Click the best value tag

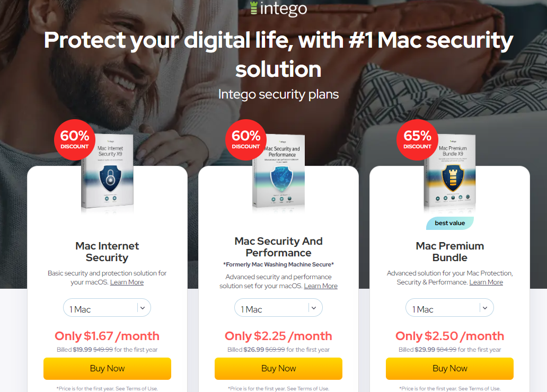[x=449, y=223]
